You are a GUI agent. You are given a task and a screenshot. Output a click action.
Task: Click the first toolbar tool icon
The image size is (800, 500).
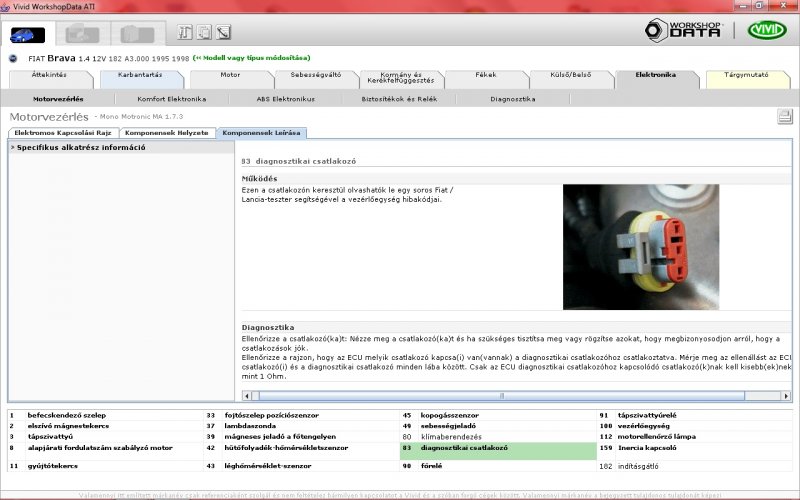[185, 32]
